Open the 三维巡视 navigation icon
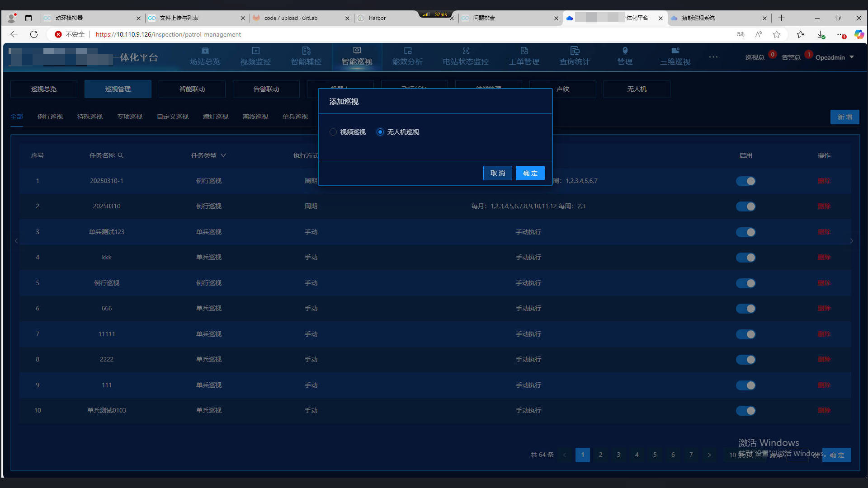 coord(675,51)
